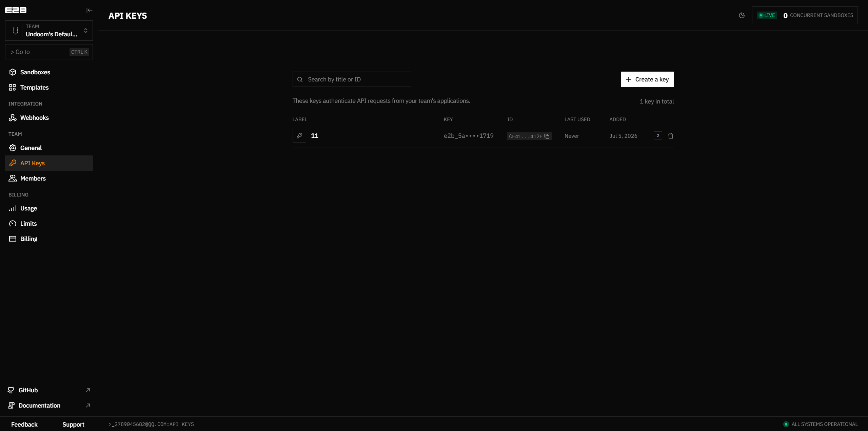868x431 pixels.
Task: Open the Billing page
Action: 49,239
